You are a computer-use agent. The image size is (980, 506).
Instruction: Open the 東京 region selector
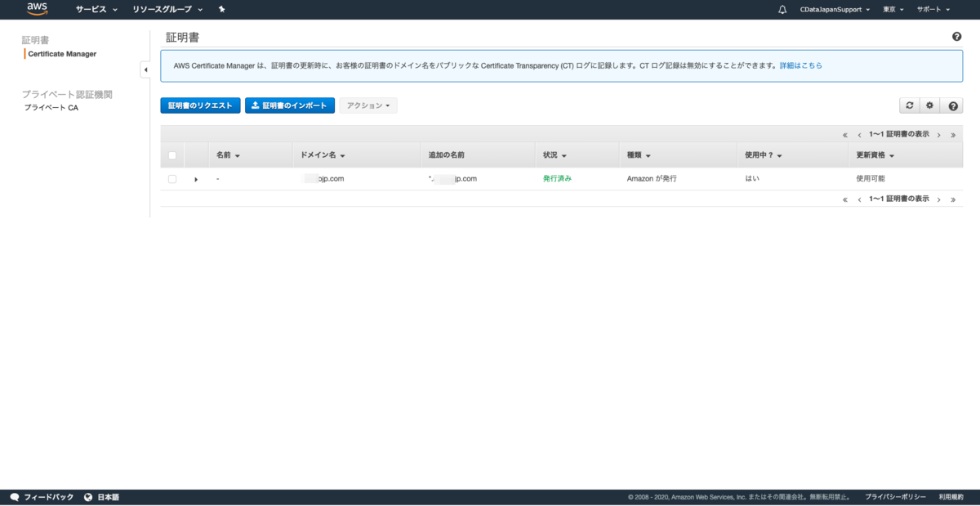click(893, 10)
